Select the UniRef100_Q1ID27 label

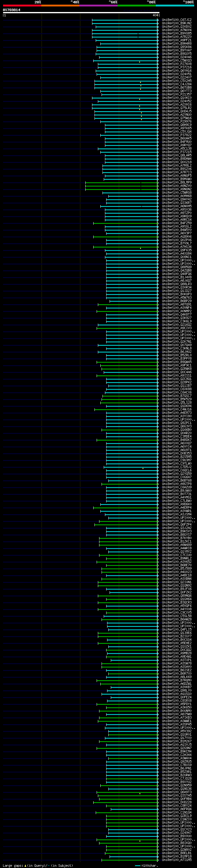(176, 291)
